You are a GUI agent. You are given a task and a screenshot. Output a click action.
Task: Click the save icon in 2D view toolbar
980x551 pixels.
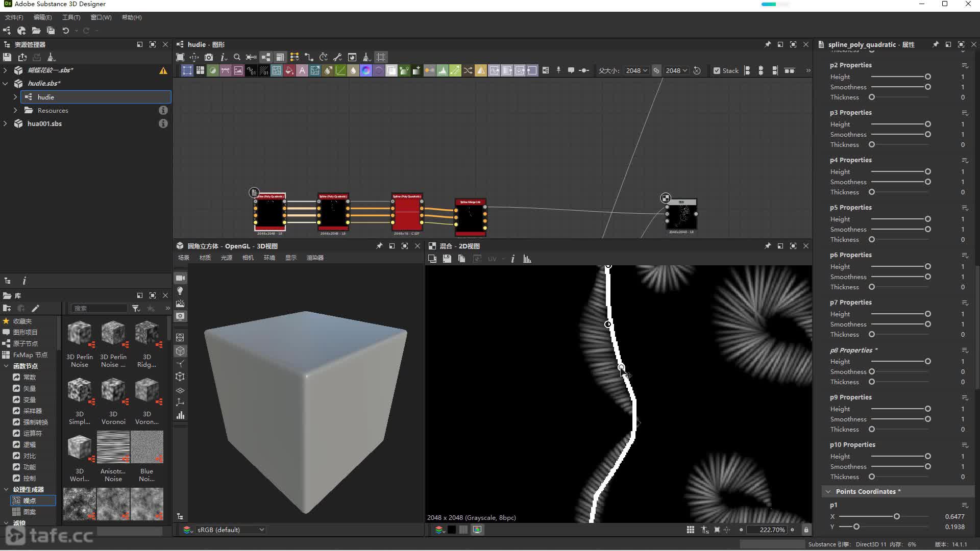(447, 259)
